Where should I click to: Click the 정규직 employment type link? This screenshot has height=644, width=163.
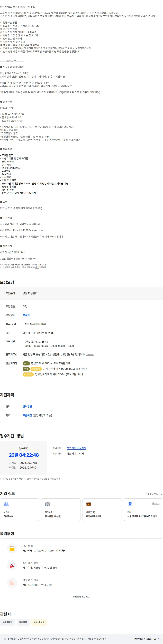(26, 315)
